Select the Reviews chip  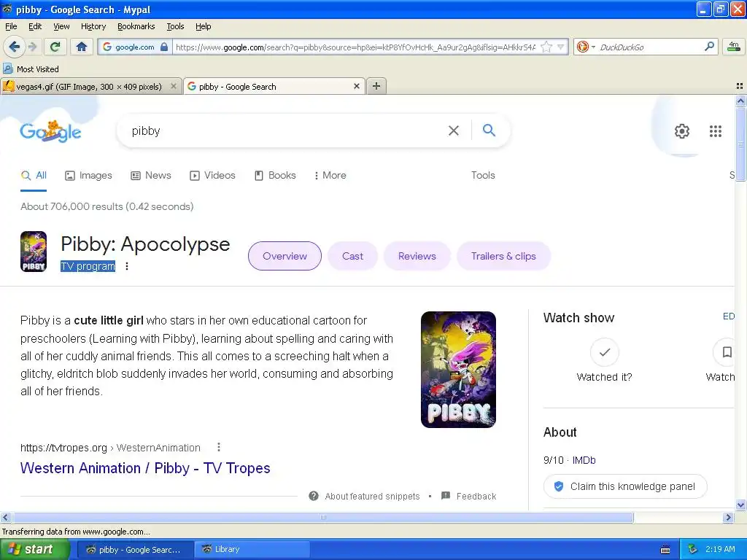coord(417,256)
